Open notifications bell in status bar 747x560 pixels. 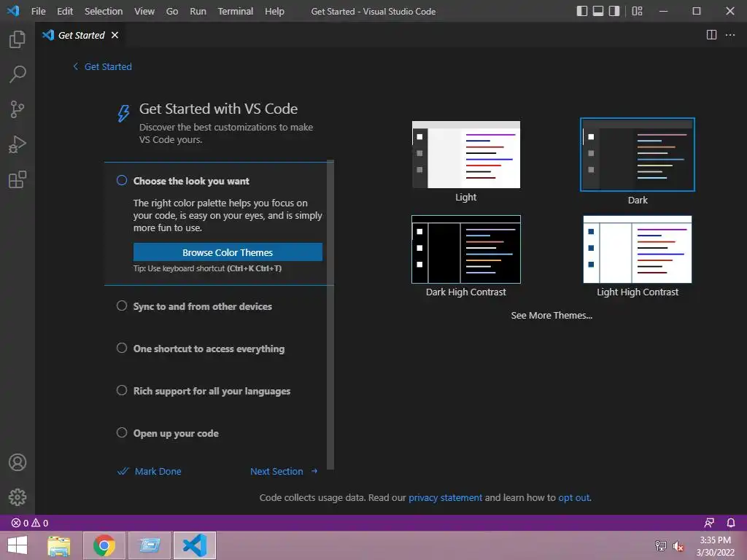731,523
